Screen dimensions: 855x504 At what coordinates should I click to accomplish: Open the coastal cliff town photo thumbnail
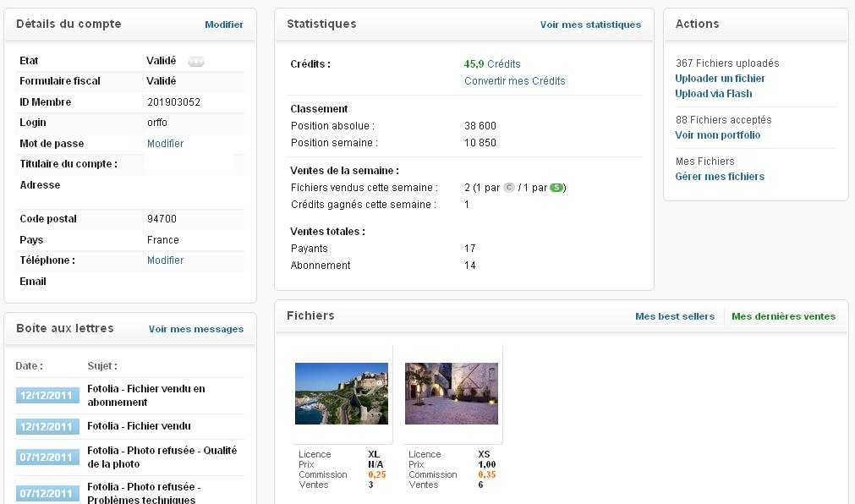342,393
